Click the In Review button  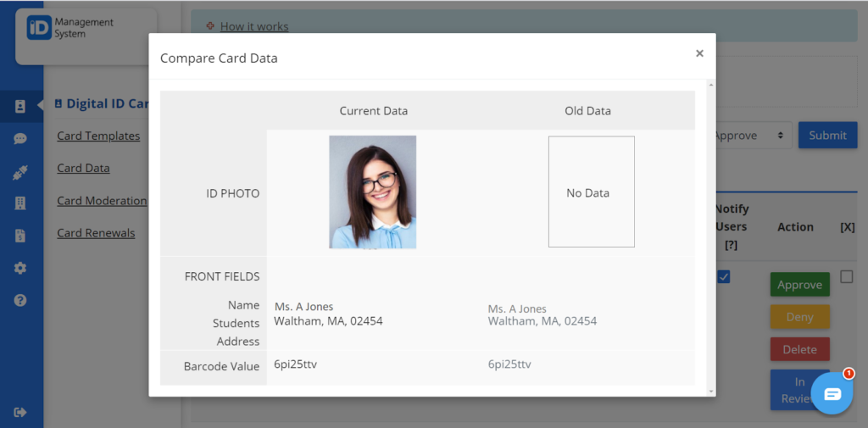800,390
